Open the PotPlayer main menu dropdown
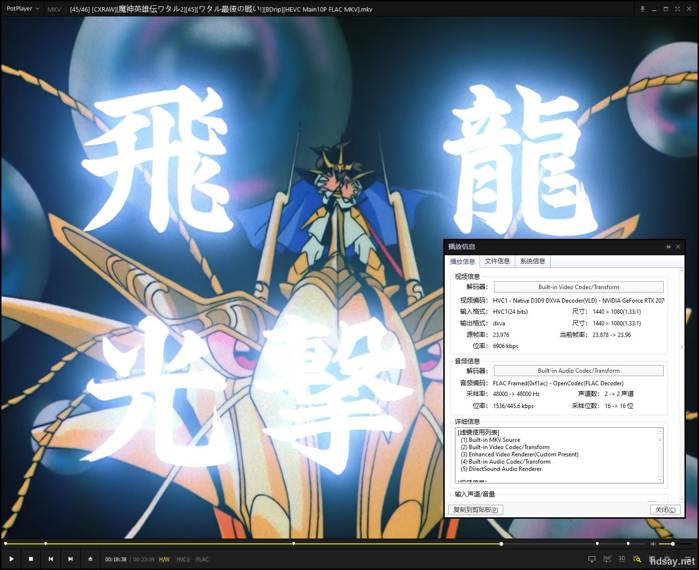The width and height of the screenshot is (699, 570). [x=22, y=8]
